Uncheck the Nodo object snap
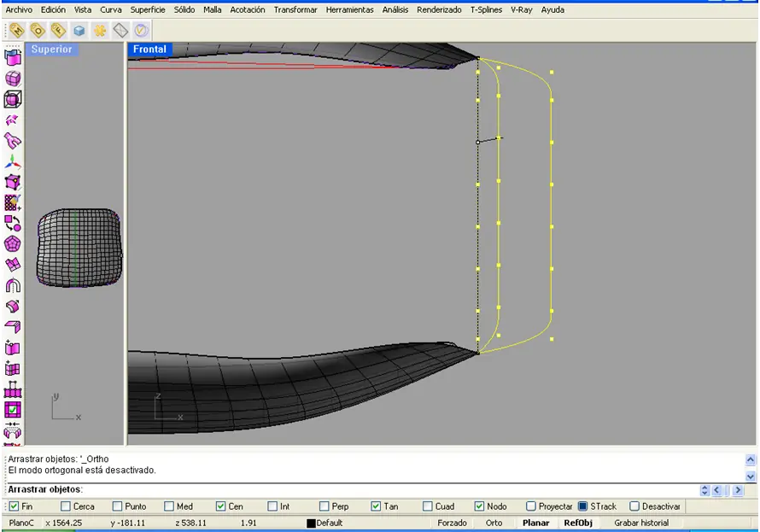This screenshot has height=532, width=760. [x=479, y=506]
